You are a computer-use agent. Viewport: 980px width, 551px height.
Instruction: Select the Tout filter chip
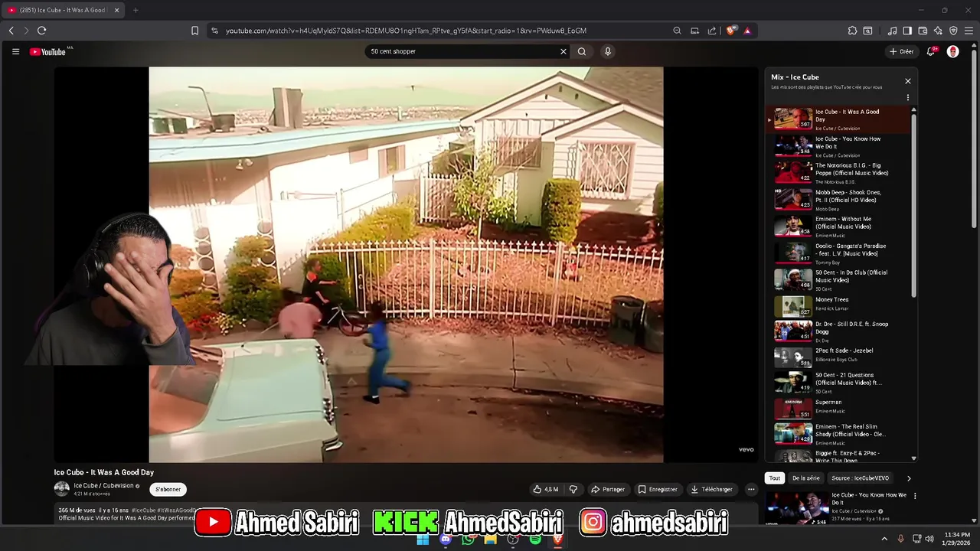pyautogui.click(x=775, y=478)
